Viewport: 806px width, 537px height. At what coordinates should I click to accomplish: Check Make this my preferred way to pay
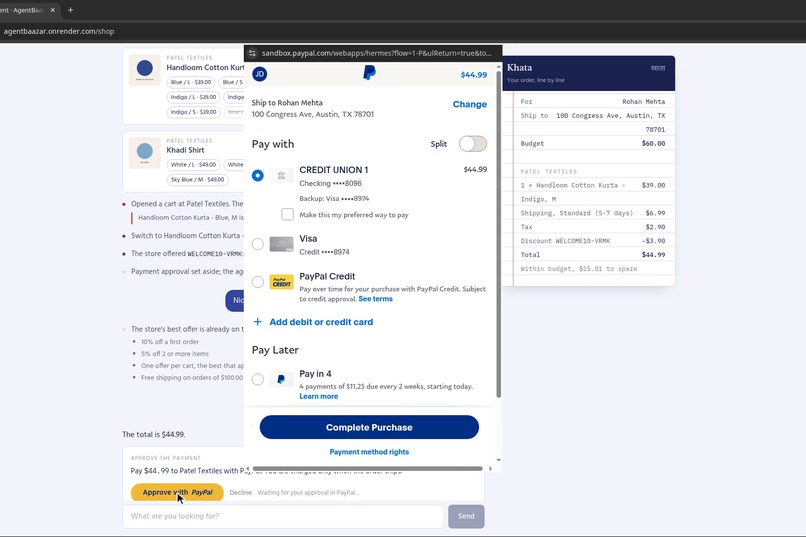click(287, 214)
